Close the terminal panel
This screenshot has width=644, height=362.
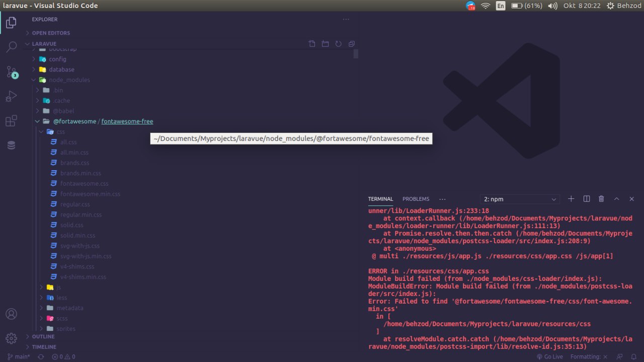(x=632, y=199)
